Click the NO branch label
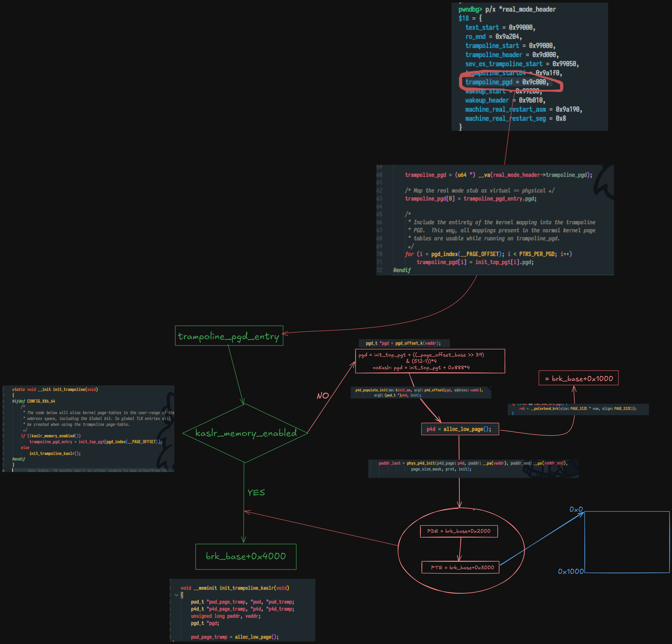672x644 pixels. [323, 396]
